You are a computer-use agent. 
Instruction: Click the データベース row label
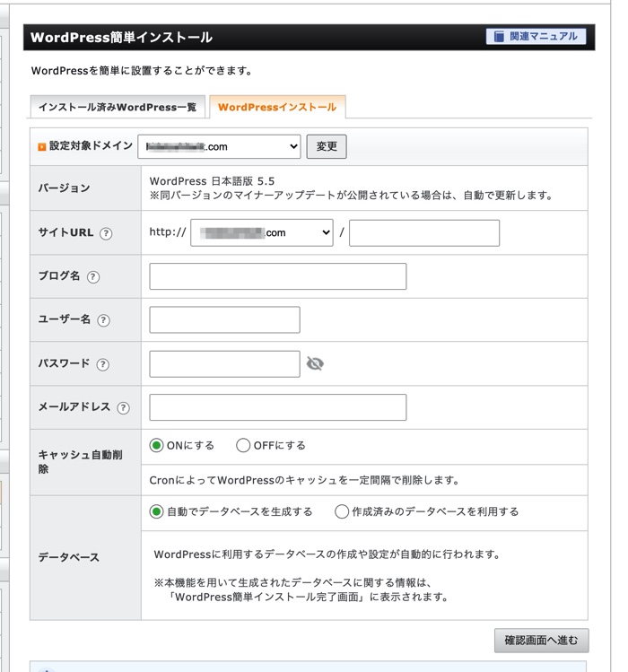coord(68,557)
